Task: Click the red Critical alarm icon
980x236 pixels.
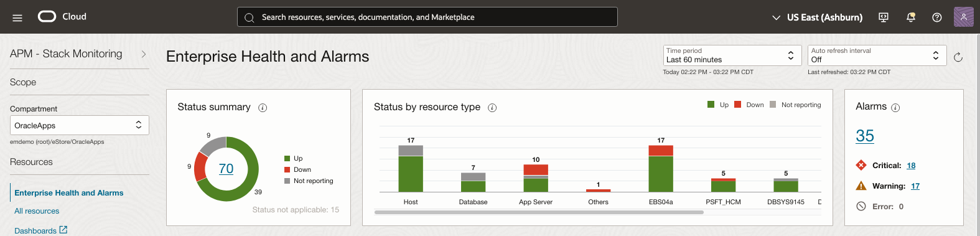Action: tap(861, 165)
